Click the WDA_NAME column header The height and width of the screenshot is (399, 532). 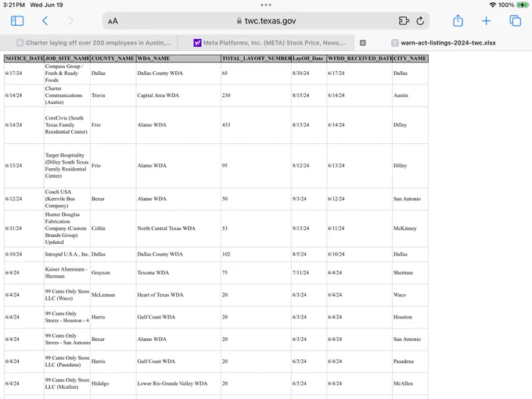tap(178, 59)
